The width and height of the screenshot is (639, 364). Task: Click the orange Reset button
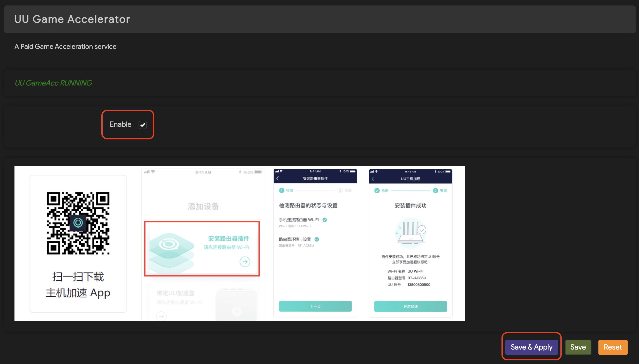613,347
